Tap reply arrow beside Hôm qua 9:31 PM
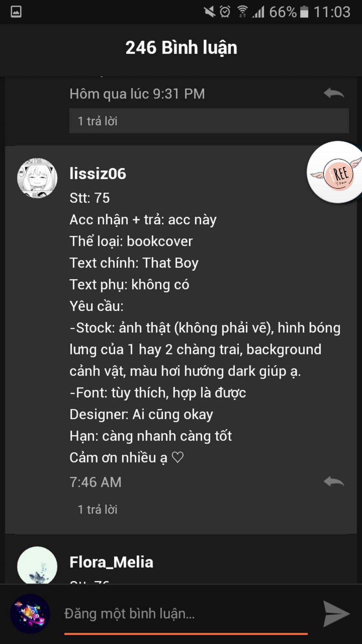Image resolution: width=362 pixels, height=644 pixels. (x=334, y=93)
